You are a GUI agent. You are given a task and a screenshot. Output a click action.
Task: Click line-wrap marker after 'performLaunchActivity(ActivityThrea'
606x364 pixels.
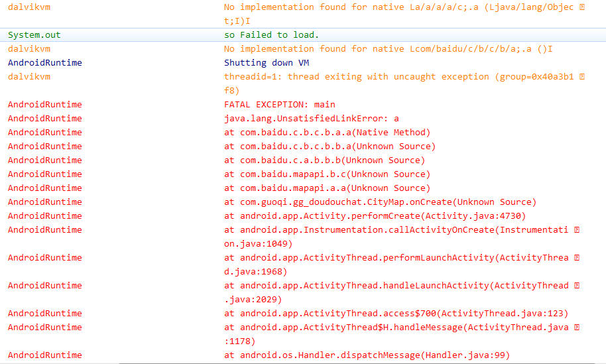(x=577, y=257)
